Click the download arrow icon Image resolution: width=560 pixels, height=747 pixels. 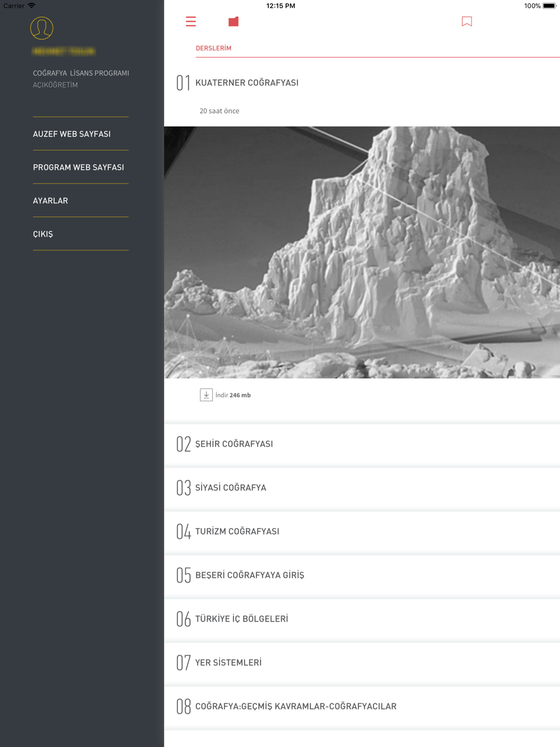pos(206,395)
